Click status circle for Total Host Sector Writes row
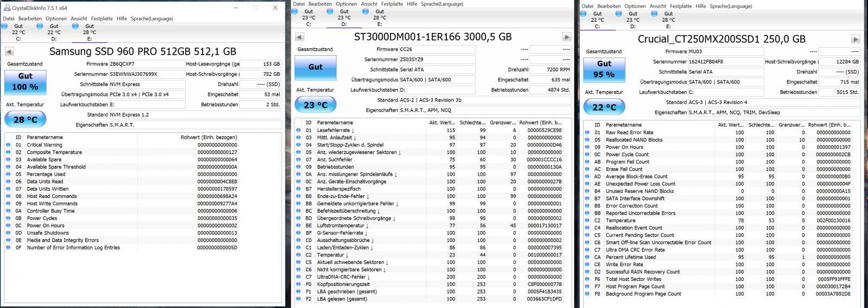Image resolution: width=868 pixels, height=308 pixels. (x=587, y=279)
